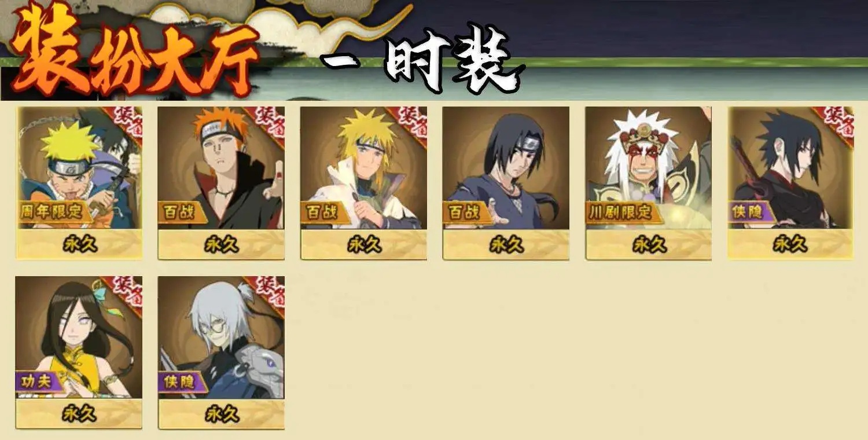868x440 pixels.
Task: Pick the silver-haired Kabuto portrait with glasses
Action: tap(221, 337)
